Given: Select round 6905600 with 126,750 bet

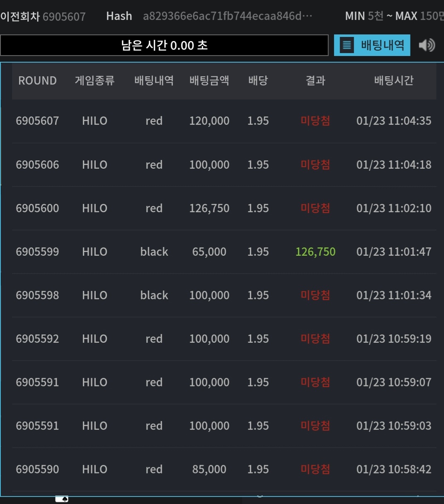Looking at the screenshot, I should [224, 208].
